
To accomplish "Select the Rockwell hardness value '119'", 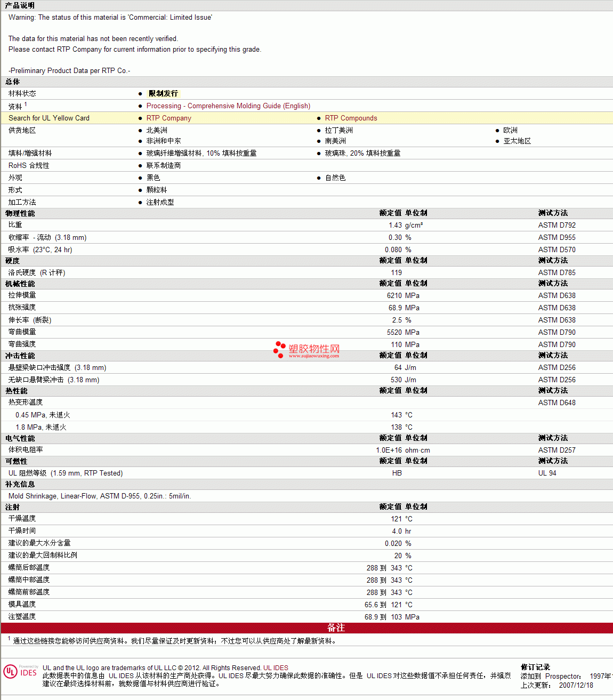I will tap(397, 273).
